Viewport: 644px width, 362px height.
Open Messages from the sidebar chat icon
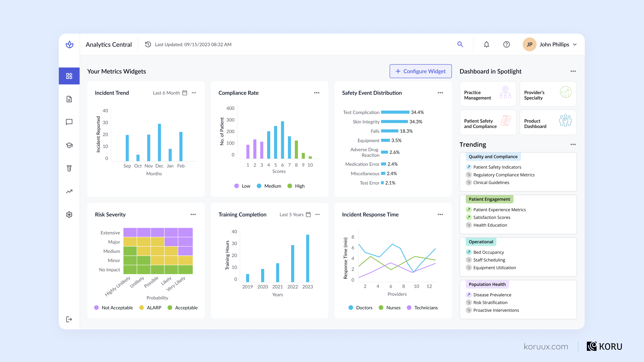pos(69,122)
